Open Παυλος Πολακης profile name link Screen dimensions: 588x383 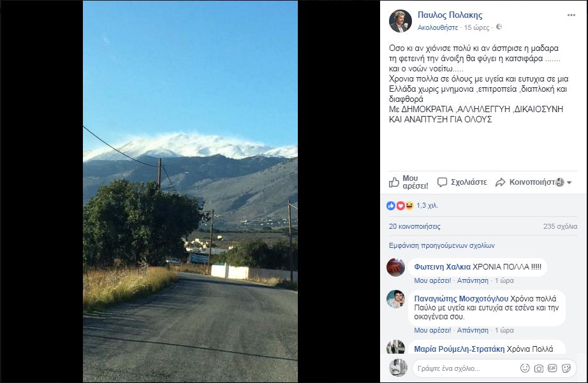[x=450, y=15]
